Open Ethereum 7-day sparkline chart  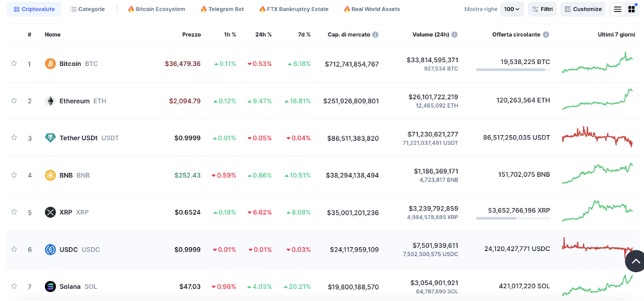pos(597,99)
